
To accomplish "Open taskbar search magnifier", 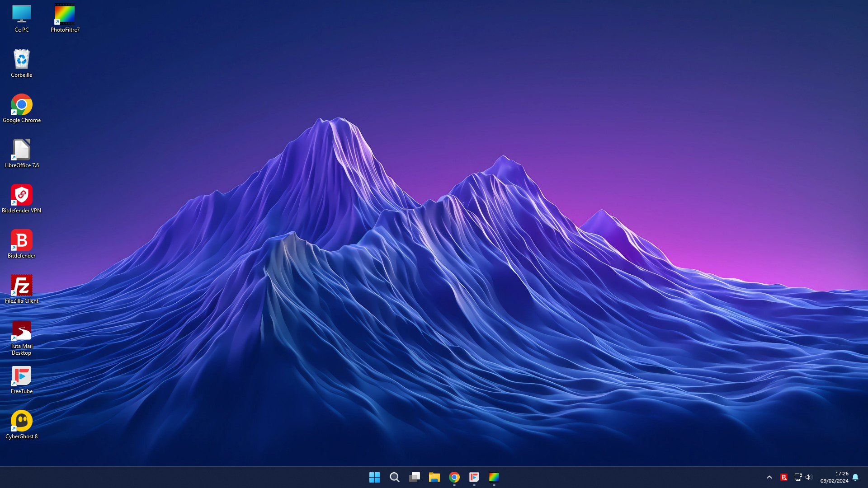I will pyautogui.click(x=394, y=477).
